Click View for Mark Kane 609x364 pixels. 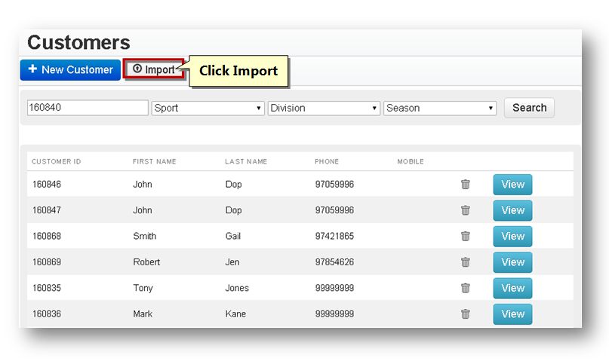click(x=512, y=314)
